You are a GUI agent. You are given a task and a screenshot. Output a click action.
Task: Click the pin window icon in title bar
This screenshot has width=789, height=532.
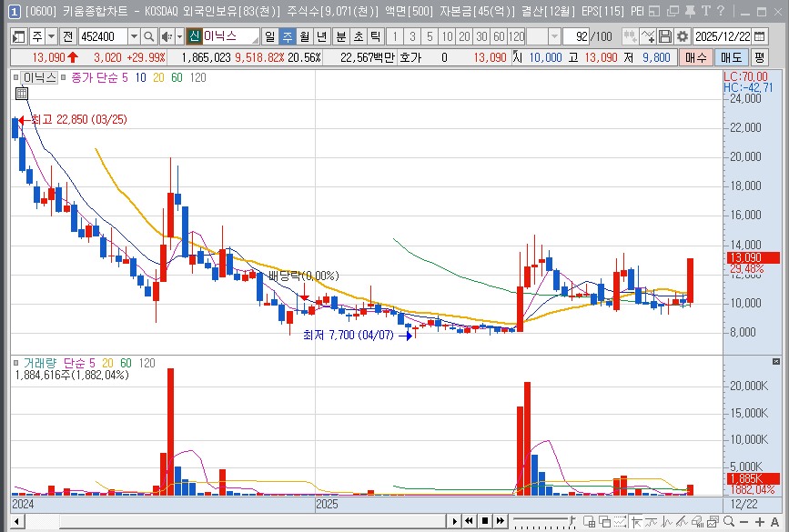(690, 11)
